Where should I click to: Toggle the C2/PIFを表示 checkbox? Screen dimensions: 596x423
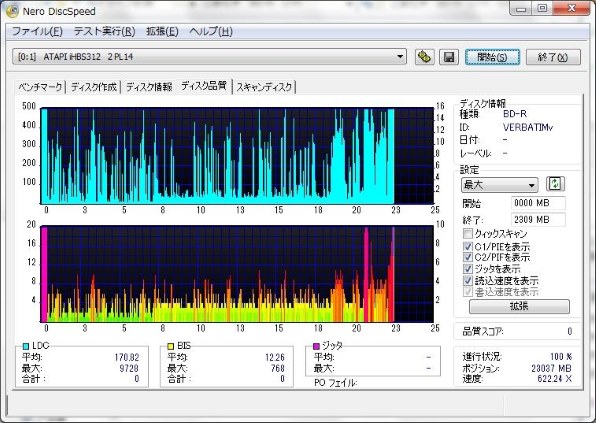(x=468, y=257)
